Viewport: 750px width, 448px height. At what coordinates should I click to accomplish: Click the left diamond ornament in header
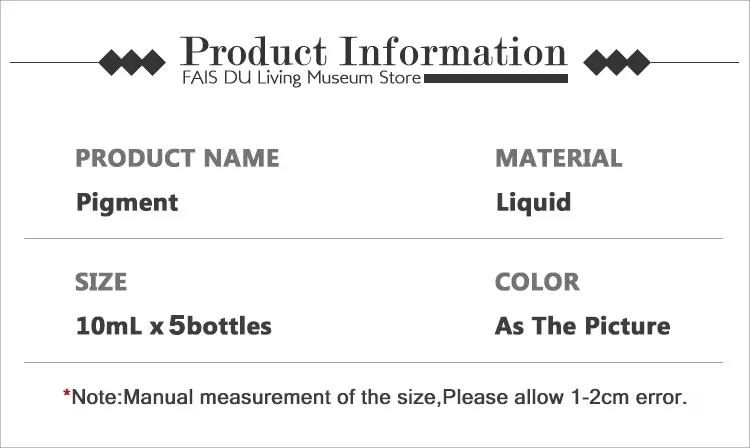(132, 63)
